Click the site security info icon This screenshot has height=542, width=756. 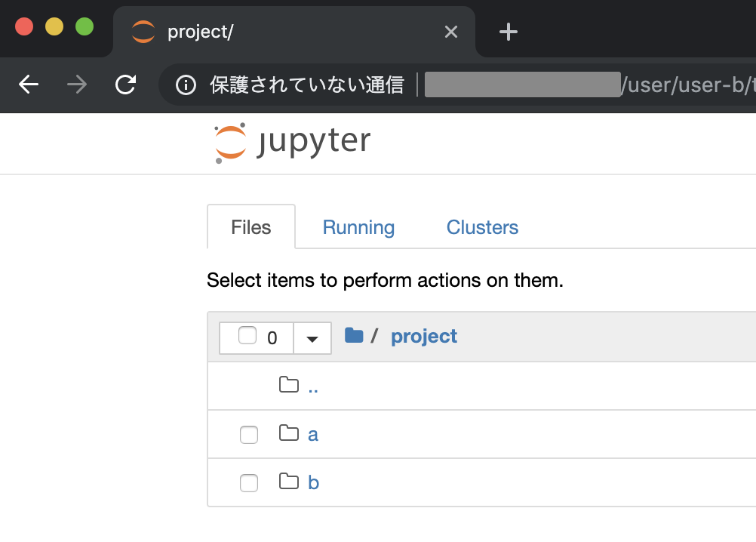pyautogui.click(x=186, y=85)
